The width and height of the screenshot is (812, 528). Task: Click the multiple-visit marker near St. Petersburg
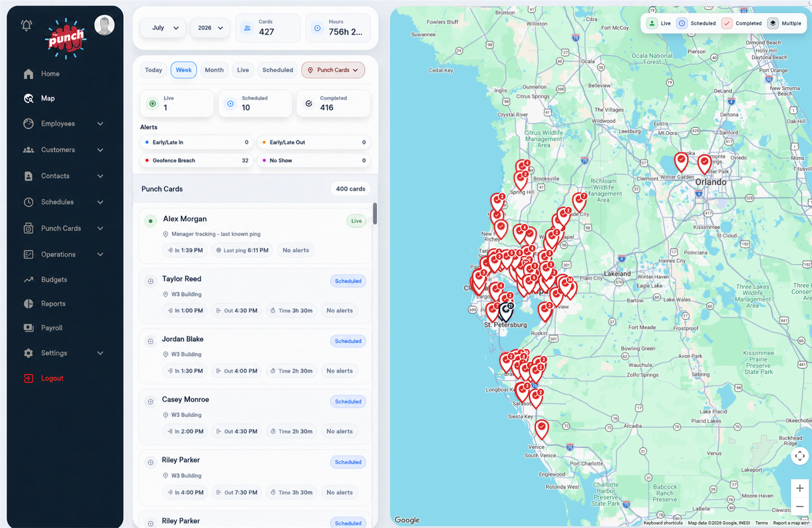click(506, 312)
